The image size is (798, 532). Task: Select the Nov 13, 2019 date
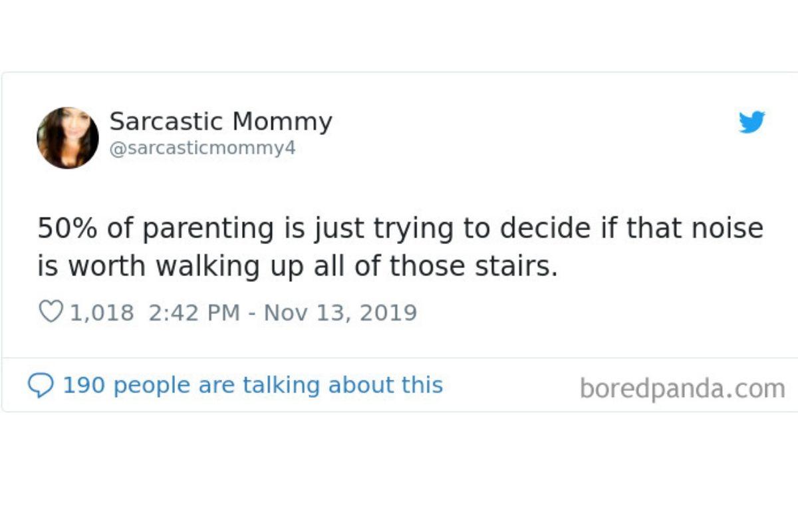pos(340,312)
